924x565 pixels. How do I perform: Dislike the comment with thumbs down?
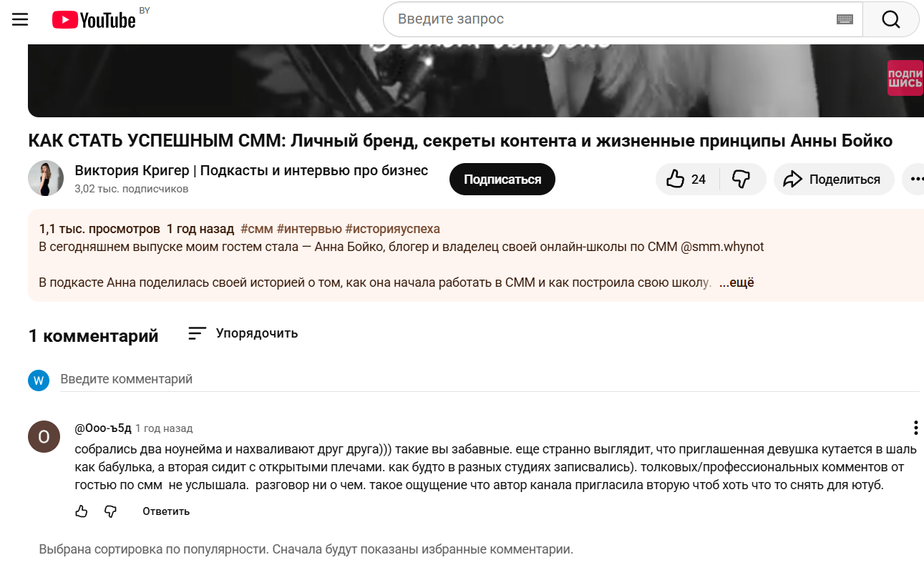click(x=111, y=511)
